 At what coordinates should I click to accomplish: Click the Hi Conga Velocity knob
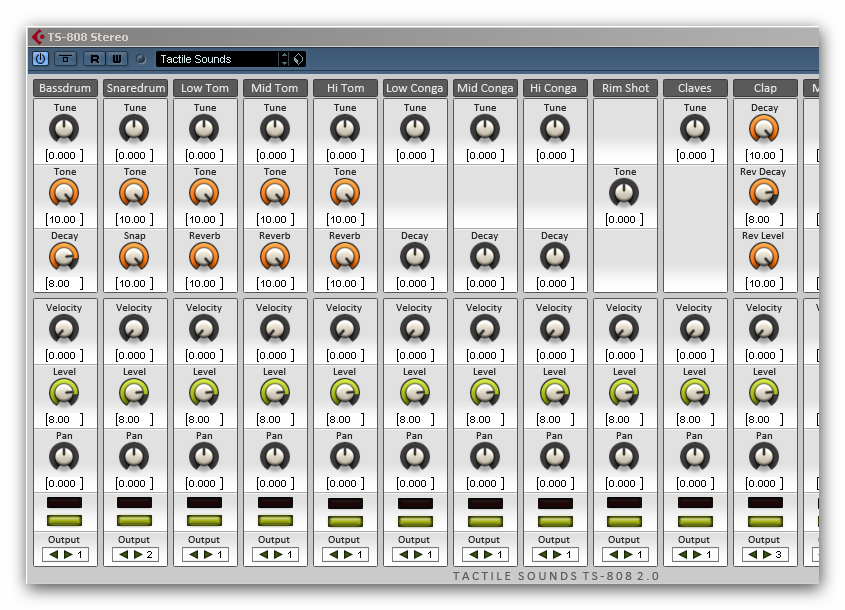[x=555, y=329]
